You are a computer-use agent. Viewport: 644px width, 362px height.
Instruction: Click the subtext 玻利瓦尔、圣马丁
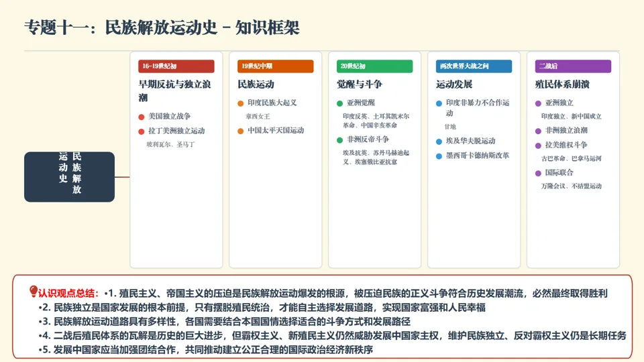[x=171, y=145]
